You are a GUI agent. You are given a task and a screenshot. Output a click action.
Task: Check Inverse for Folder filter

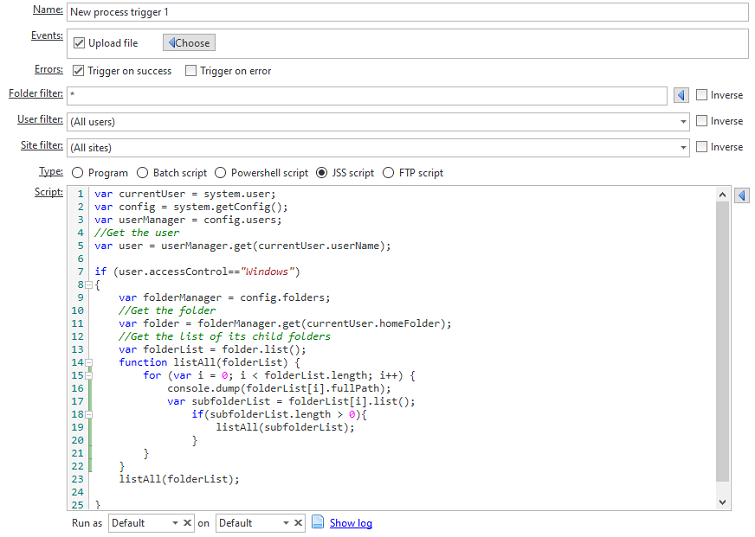coord(702,95)
